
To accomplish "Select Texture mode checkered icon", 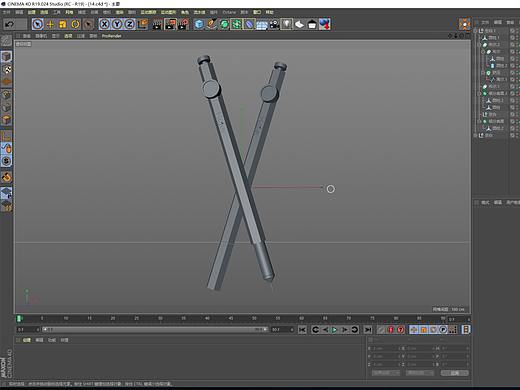I will coord(6,69).
